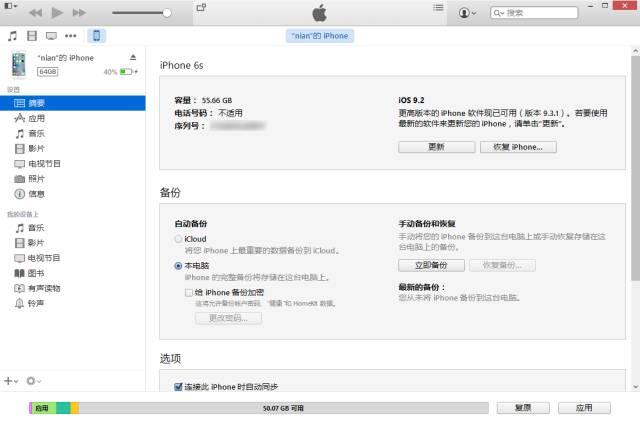Select 摘要 in the settings sidebar
Viewport: 640px width, 424px height.
(73, 103)
